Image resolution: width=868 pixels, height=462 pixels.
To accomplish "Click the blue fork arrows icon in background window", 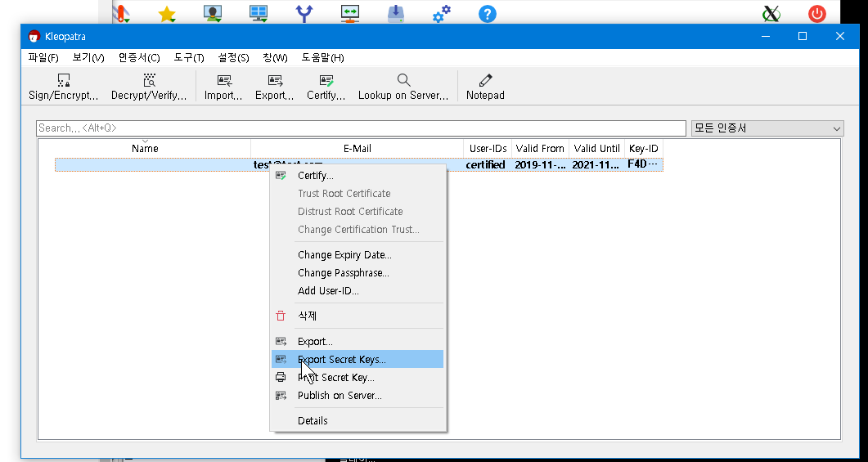I will (x=304, y=13).
